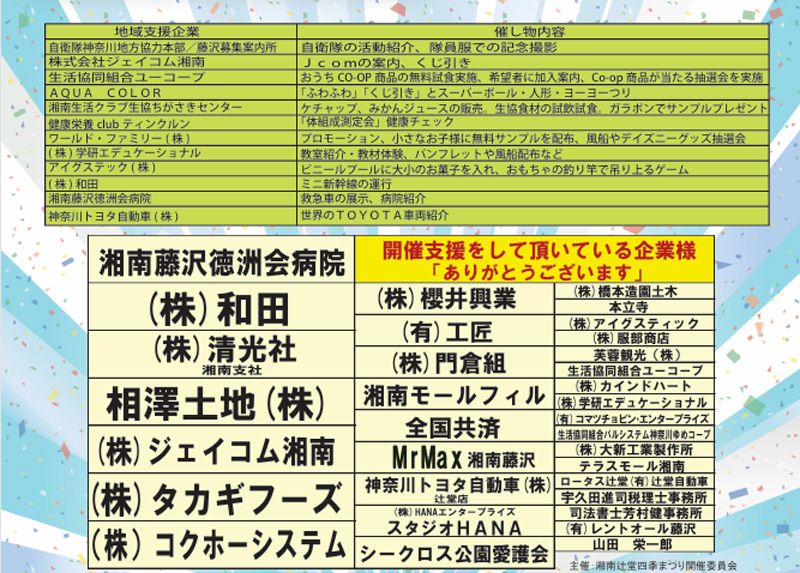
Task: Click the "MrMax 湘南藤沢" sponsor box
Action: click(454, 458)
